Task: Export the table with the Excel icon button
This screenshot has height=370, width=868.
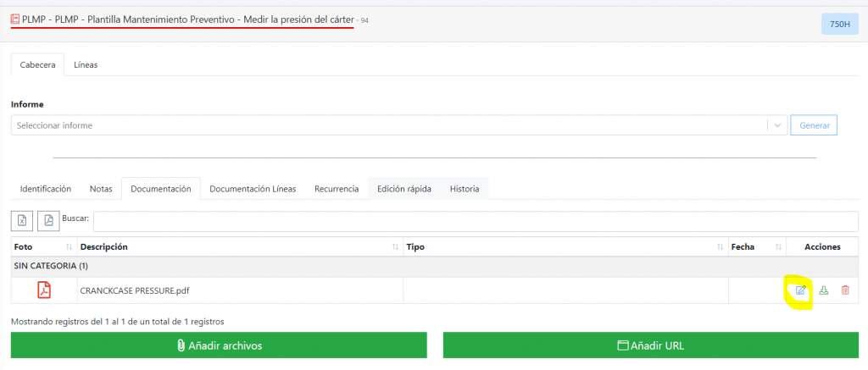Action: point(22,221)
